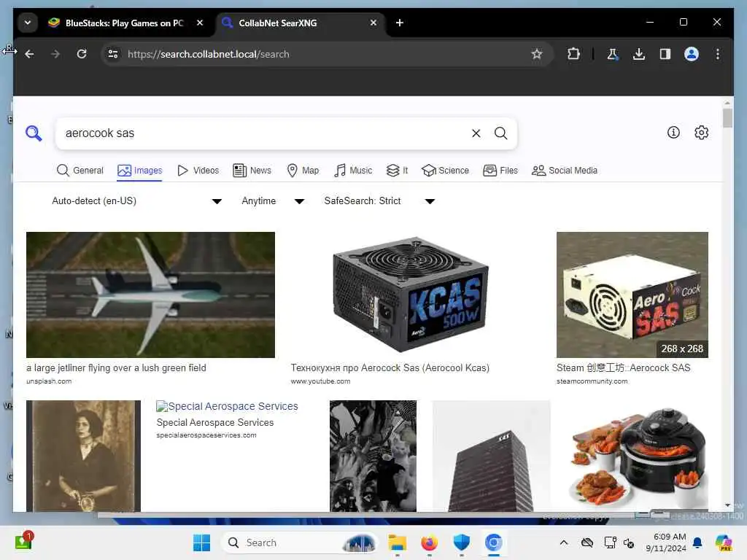Click the browser address bar URL

point(208,54)
